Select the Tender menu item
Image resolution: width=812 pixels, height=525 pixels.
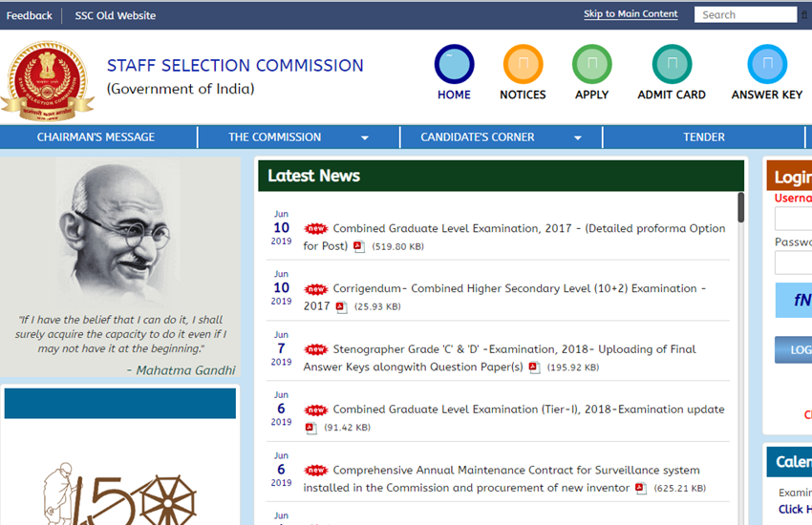(x=703, y=137)
